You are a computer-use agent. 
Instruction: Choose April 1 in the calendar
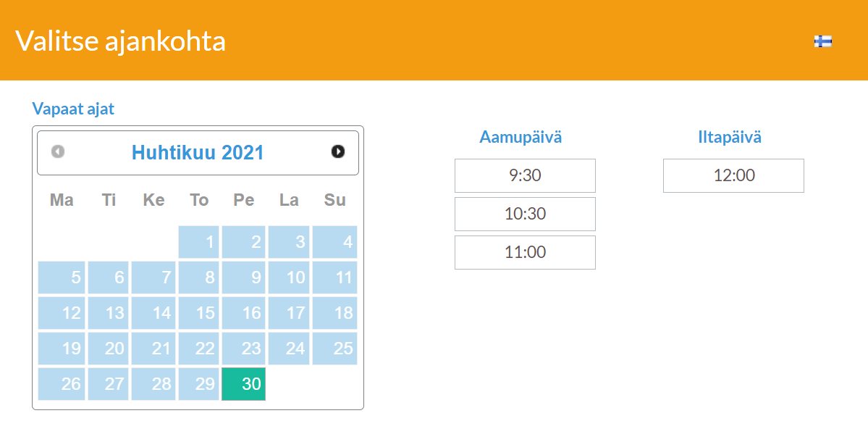pos(199,242)
